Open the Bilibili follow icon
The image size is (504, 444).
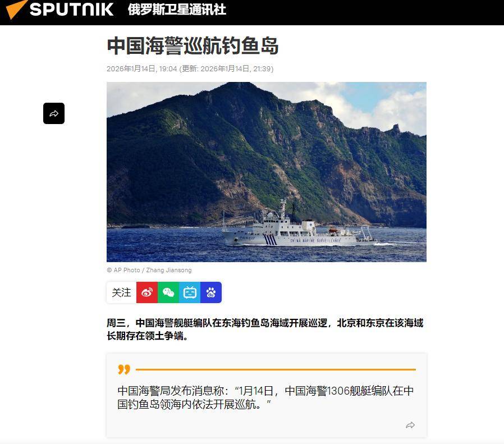(190, 292)
